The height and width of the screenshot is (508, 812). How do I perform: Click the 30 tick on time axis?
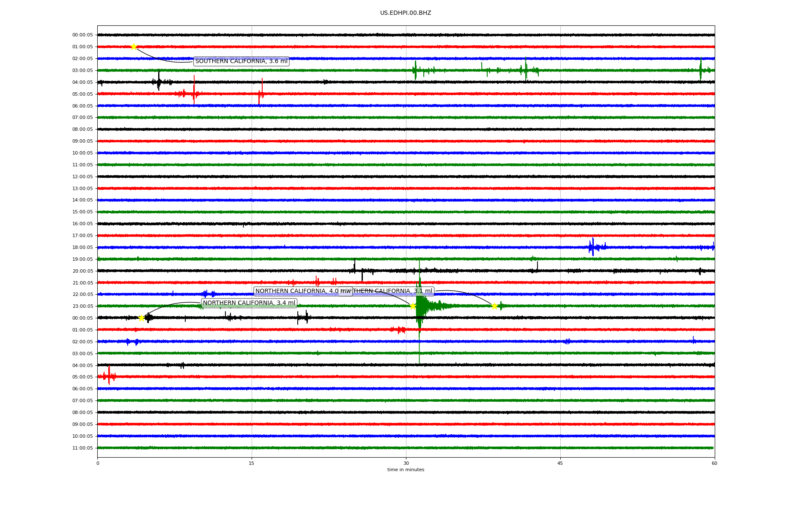click(x=406, y=463)
